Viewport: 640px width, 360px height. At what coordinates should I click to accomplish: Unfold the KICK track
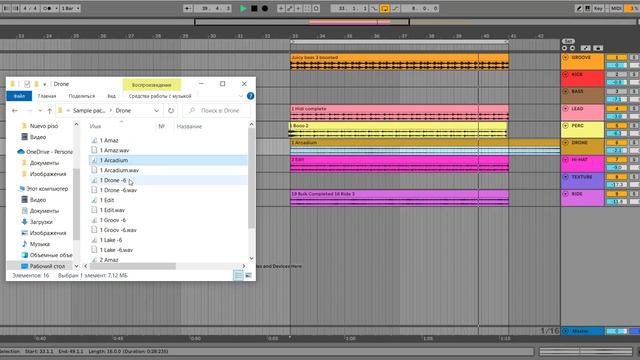point(566,74)
